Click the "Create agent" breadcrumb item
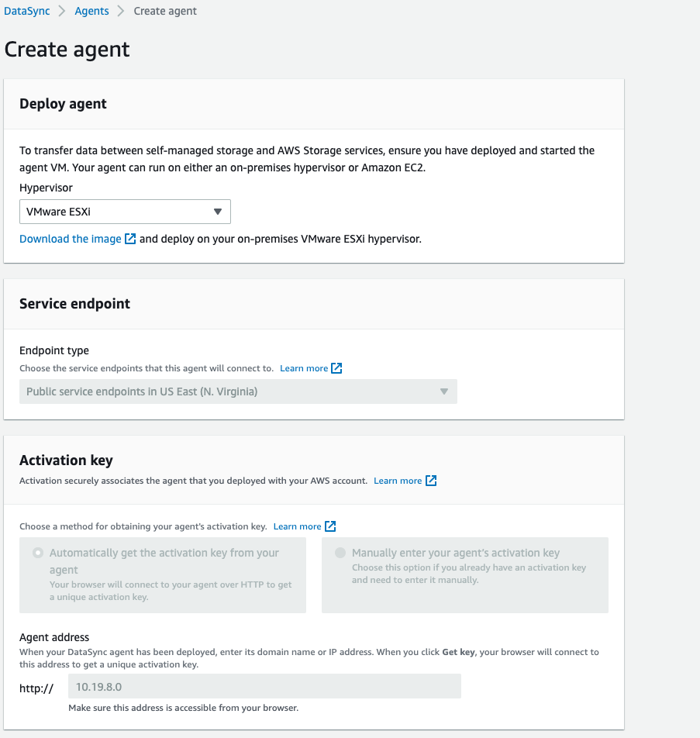The image size is (700, 738). pos(165,11)
